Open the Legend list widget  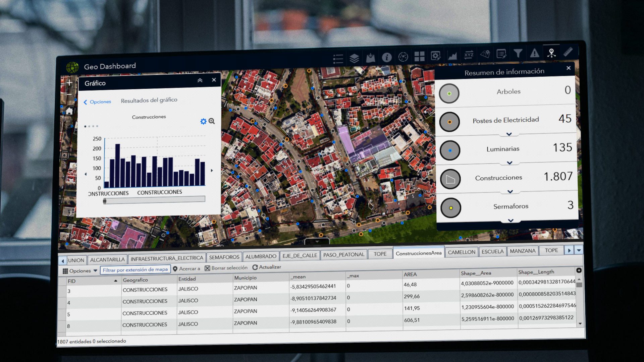pyautogui.click(x=338, y=59)
